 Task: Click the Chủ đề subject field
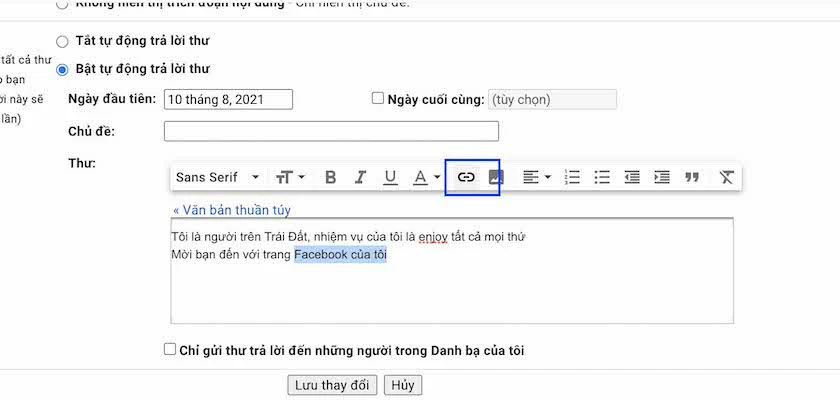331,131
